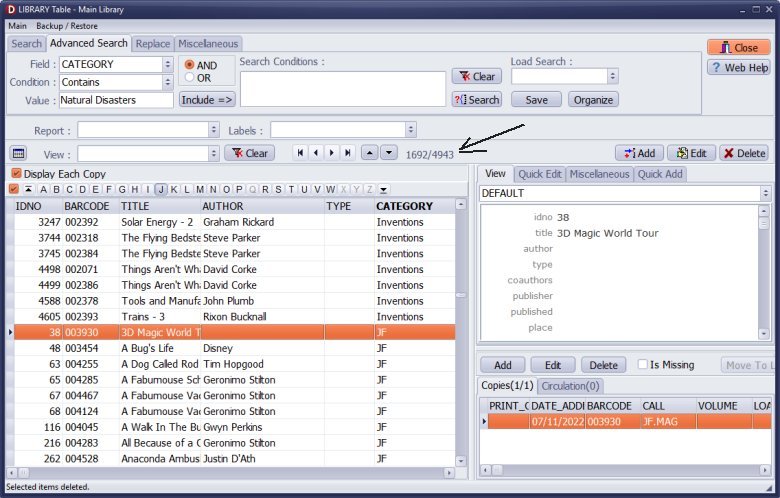Select copy row with barcode 003930
Image resolution: width=780 pixels, height=498 pixels.
click(x=629, y=421)
